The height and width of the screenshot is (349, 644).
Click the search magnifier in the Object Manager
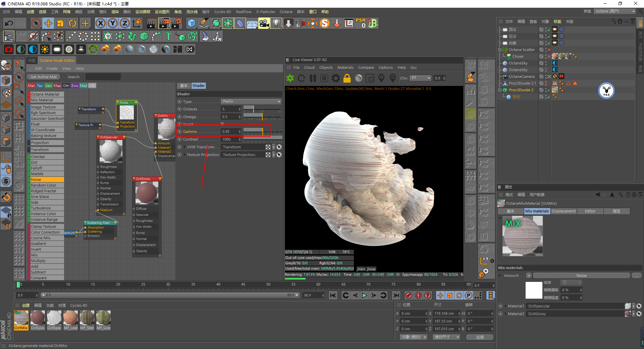[614, 21]
